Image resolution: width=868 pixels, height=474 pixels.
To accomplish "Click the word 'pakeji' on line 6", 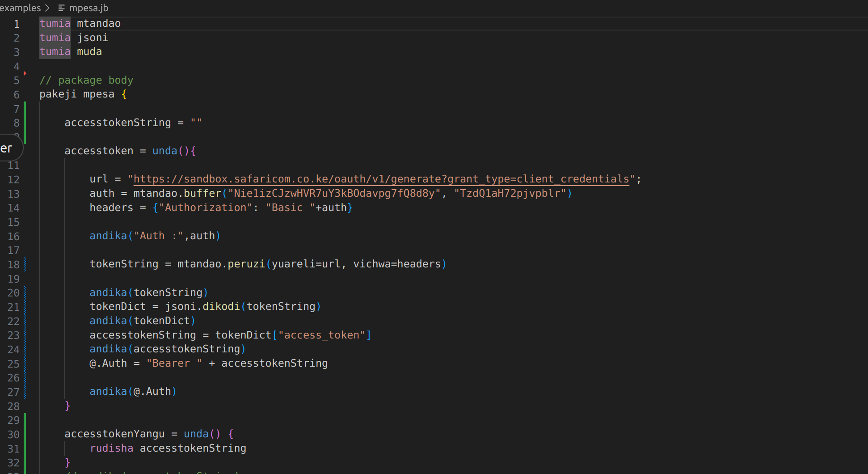I will click(x=58, y=94).
